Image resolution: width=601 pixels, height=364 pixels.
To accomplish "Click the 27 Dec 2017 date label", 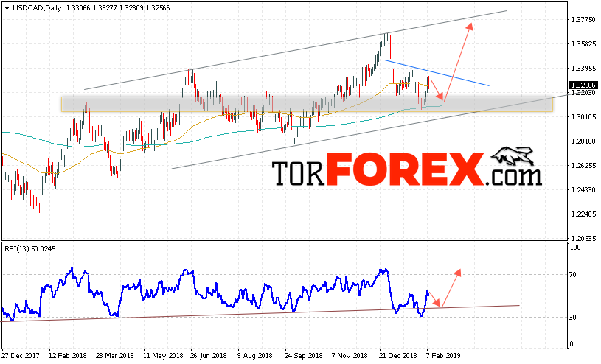I will [21, 356].
